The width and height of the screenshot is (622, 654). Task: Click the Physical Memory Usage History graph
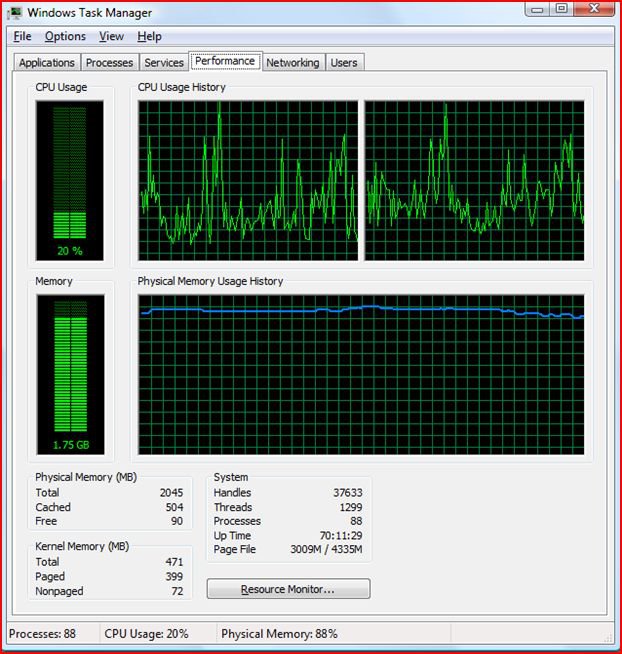coord(361,375)
